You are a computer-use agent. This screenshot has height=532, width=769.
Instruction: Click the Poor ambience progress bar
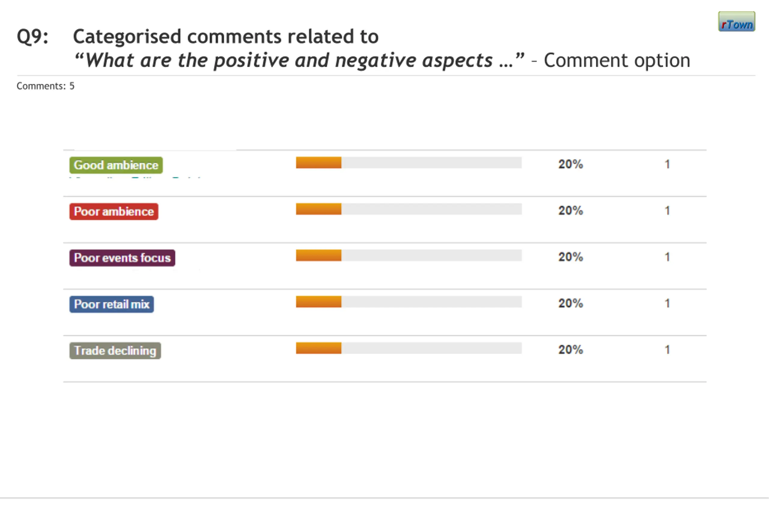(x=409, y=209)
